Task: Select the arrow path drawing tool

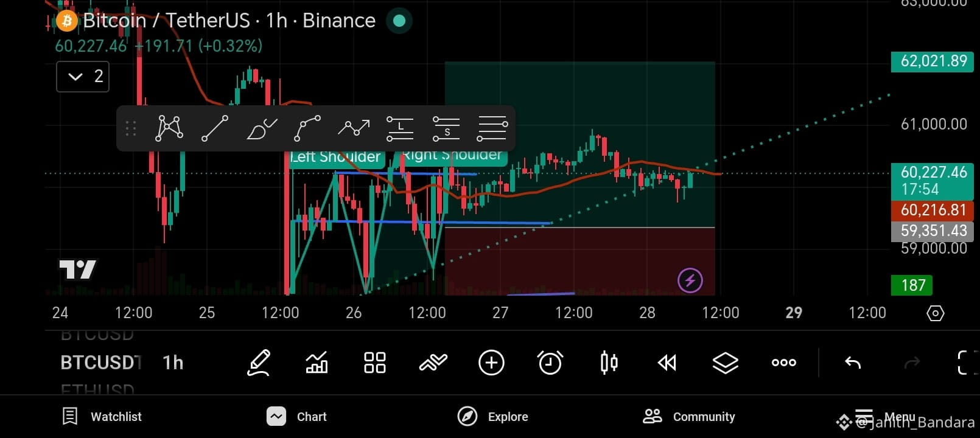Action: 354,128
